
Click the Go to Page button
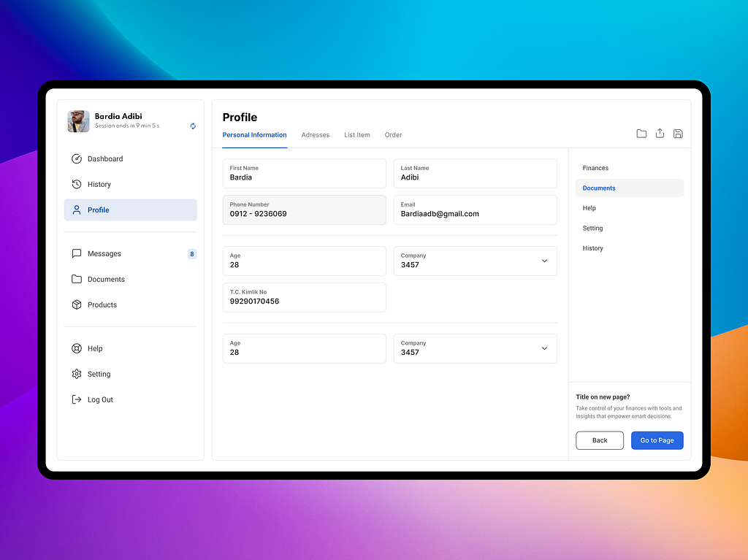coord(657,440)
